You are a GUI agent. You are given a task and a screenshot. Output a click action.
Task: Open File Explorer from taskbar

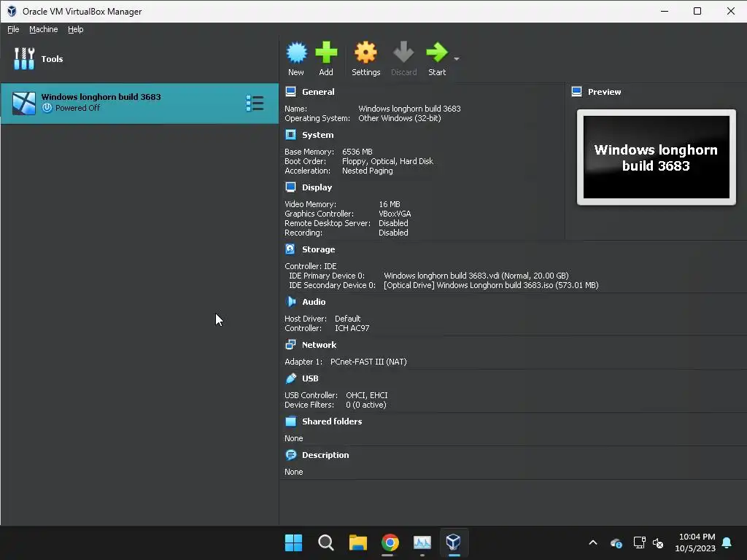tap(357, 542)
